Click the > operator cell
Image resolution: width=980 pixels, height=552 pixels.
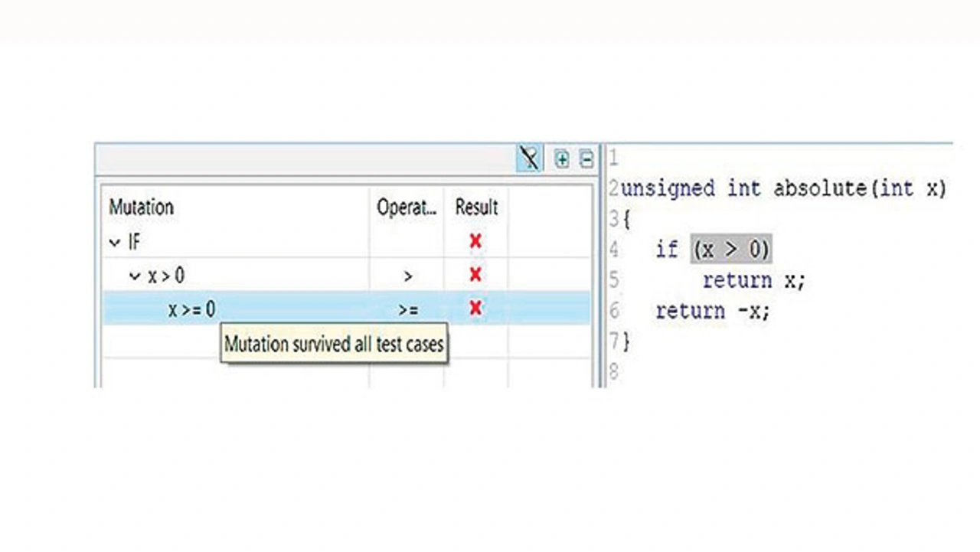(x=407, y=276)
